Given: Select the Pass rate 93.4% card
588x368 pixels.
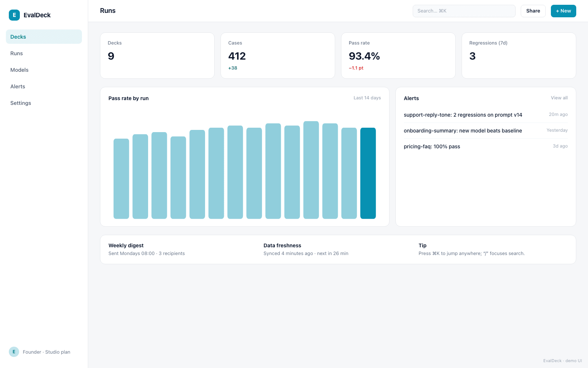Looking at the screenshot, I should click(x=398, y=56).
